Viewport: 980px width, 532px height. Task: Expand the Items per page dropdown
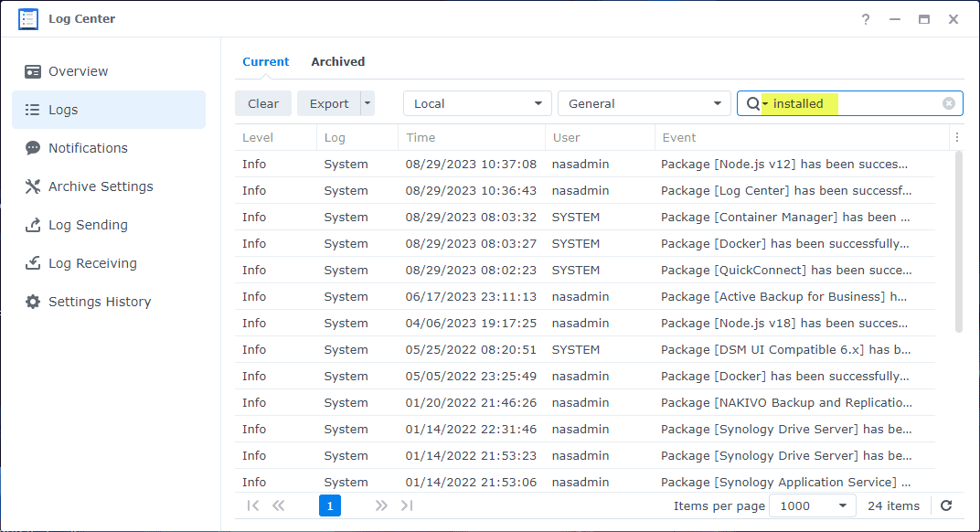[x=812, y=505]
